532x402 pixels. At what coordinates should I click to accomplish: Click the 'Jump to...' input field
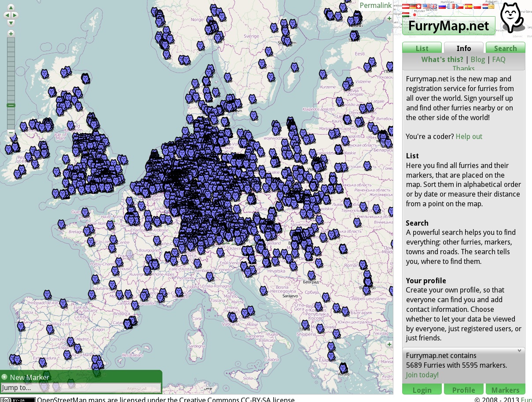[81, 387]
